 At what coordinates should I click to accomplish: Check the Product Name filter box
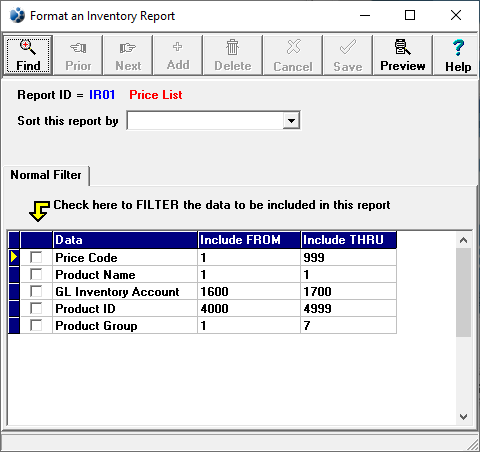point(36,274)
